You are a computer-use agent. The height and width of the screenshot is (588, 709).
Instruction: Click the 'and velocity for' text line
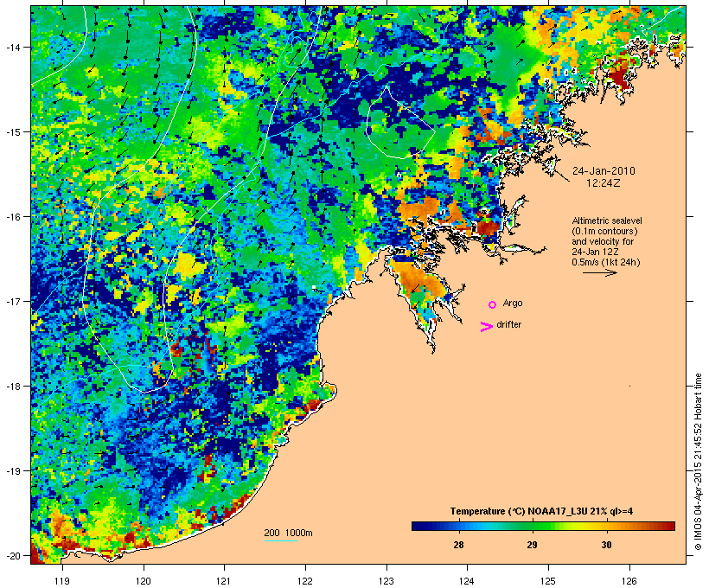(603, 241)
